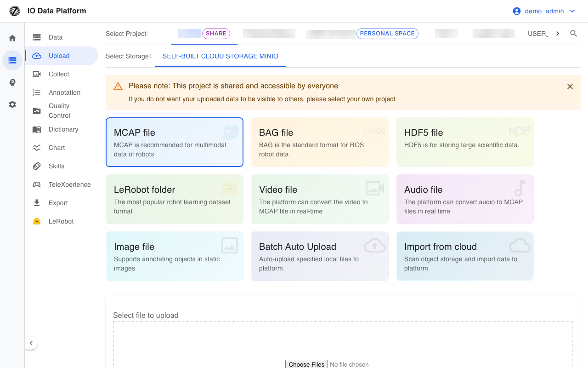Image resolution: width=588 pixels, height=368 pixels.
Task: Open the Export menu item
Action: [x=62, y=203]
